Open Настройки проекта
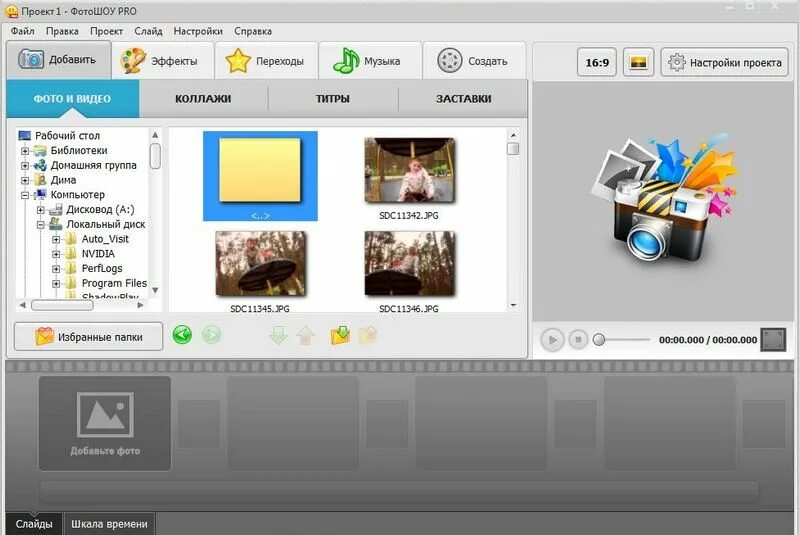Screen dimensions: 800x535 click(724, 62)
